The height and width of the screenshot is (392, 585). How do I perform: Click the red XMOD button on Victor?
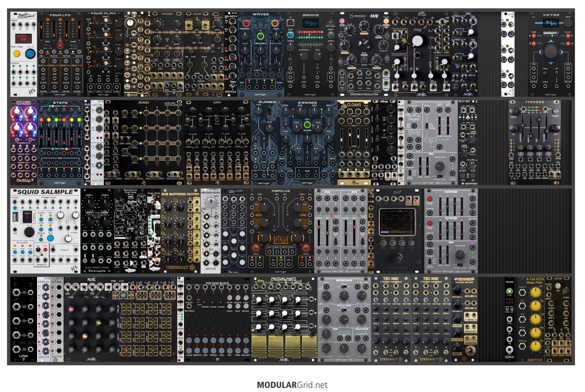pyautogui.click(x=534, y=35)
